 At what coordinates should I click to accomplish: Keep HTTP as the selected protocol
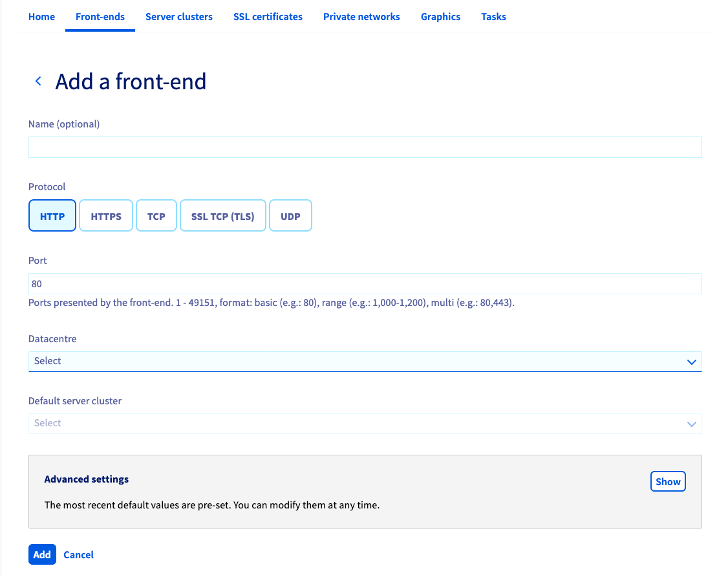[52, 215]
